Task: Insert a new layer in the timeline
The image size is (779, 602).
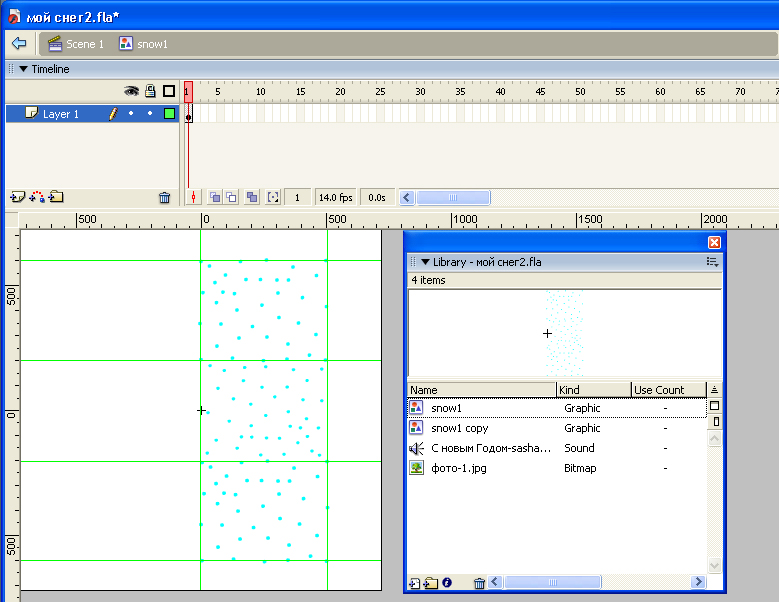Action: 16,197
